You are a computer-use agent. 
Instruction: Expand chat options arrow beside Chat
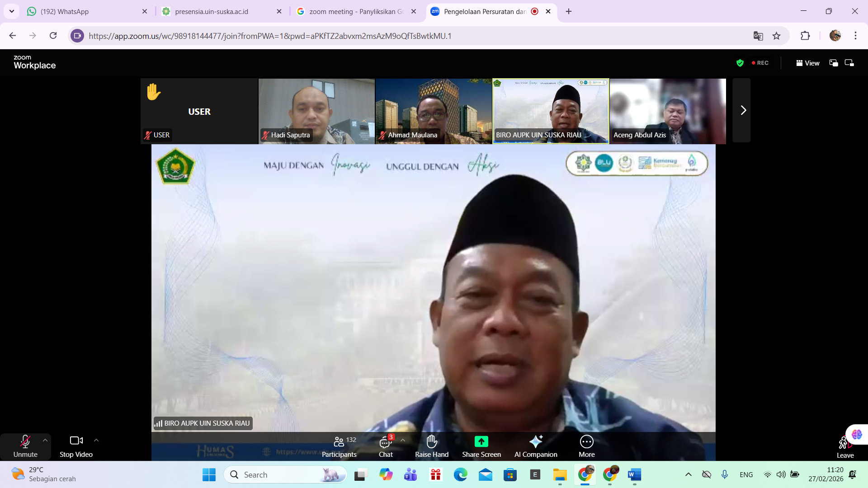pos(403,440)
